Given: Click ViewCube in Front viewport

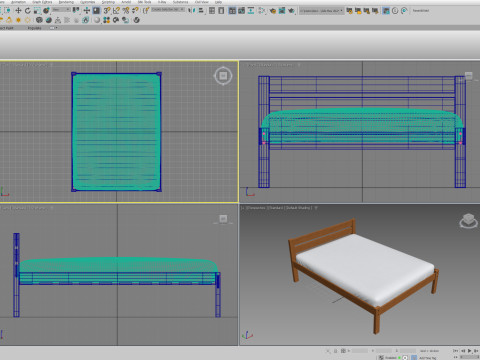Looking at the screenshot, I should [x=469, y=76].
